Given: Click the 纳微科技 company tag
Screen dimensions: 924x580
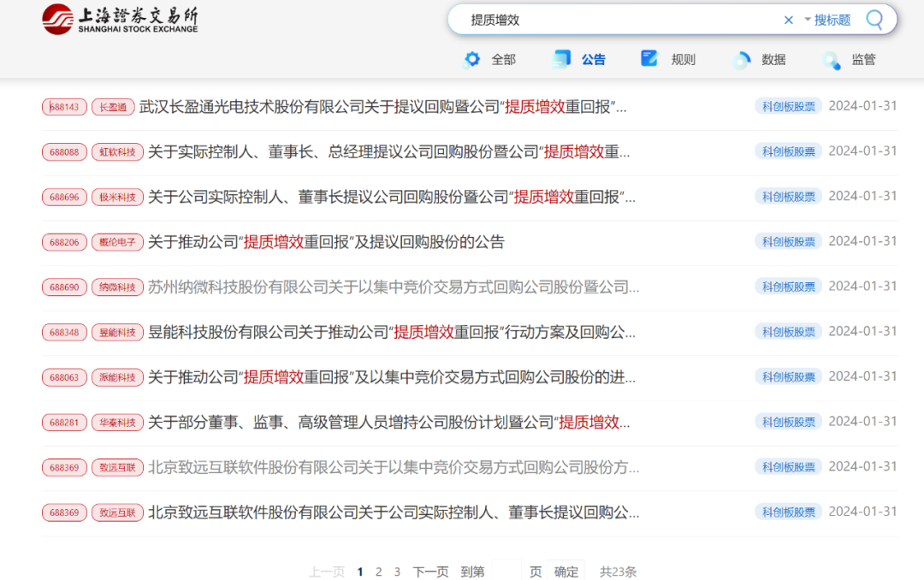Looking at the screenshot, I should (117, 287).
